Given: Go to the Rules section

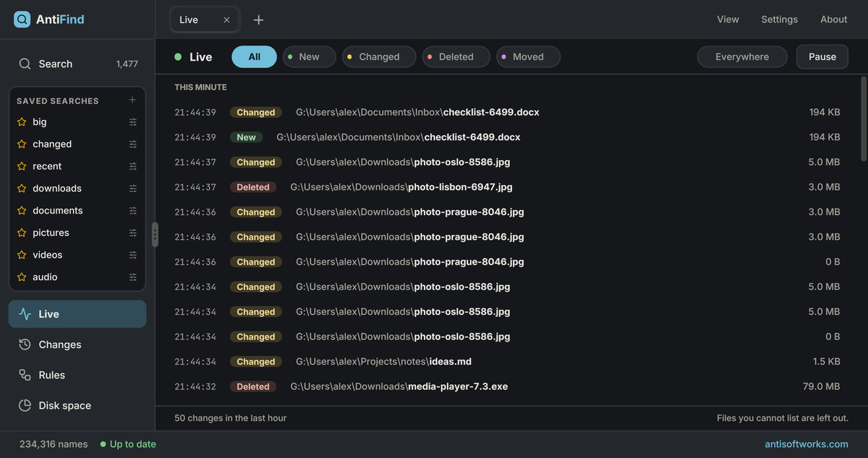Looking at the screenshot, I should [77, 375].
